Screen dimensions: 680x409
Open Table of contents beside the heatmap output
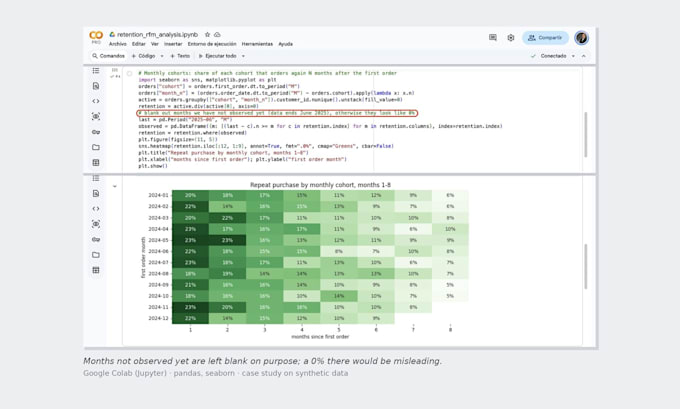pos(96,178)
